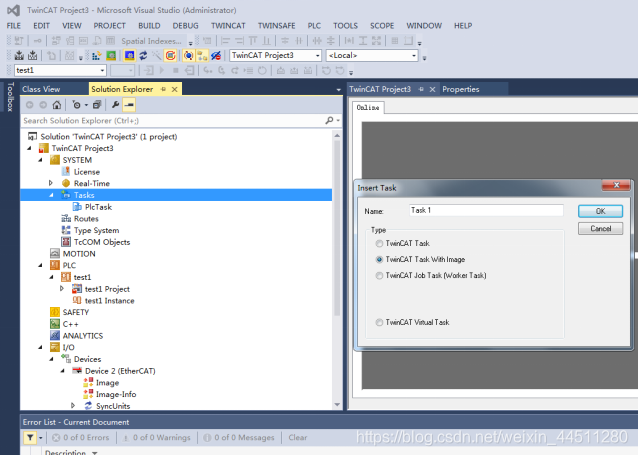Click Clear in the Error List
638x456 pixels.
(298, 438)
